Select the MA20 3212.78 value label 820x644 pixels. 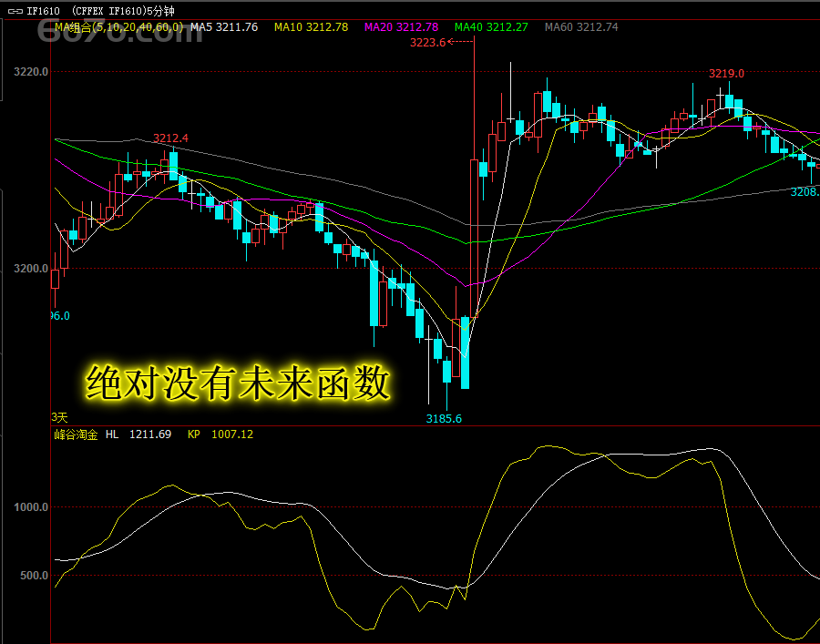point(402,27)
